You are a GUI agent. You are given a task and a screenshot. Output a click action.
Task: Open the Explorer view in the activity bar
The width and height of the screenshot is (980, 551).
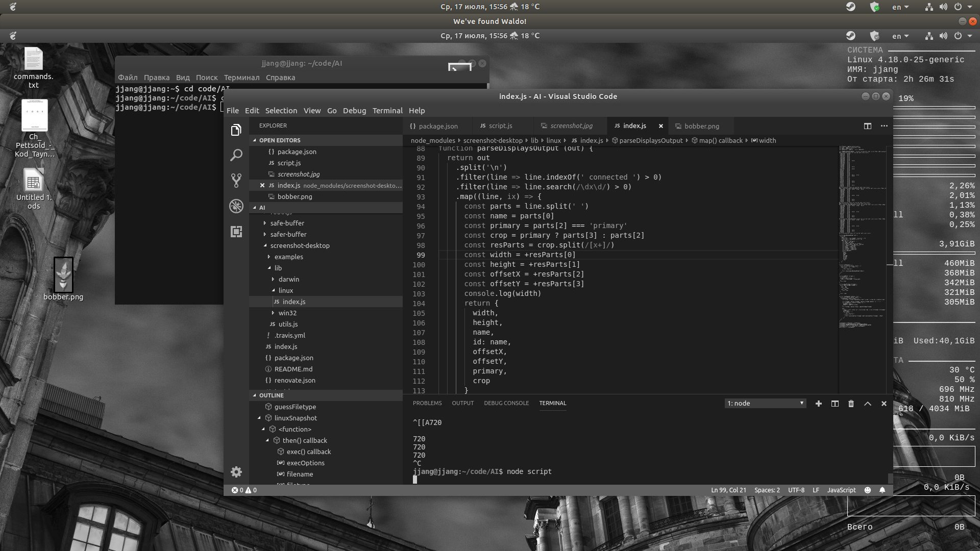(x=236, y=130)
